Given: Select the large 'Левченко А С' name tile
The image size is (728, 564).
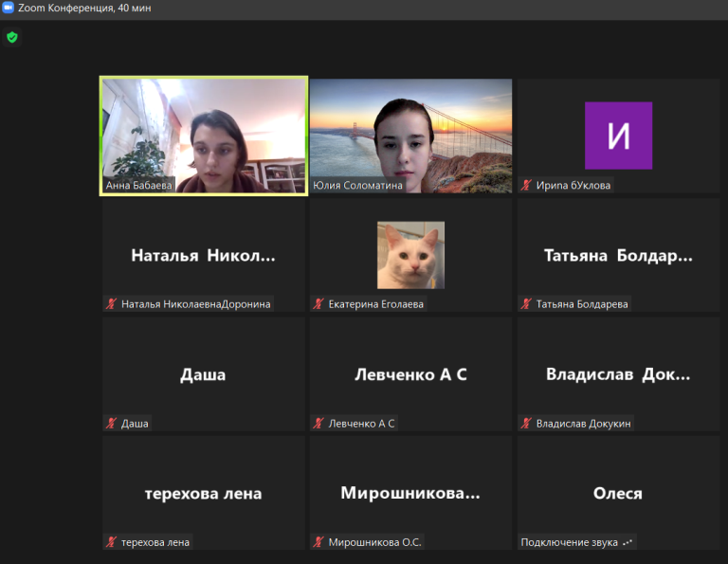Looking at the screenshot, I should 410,374.
